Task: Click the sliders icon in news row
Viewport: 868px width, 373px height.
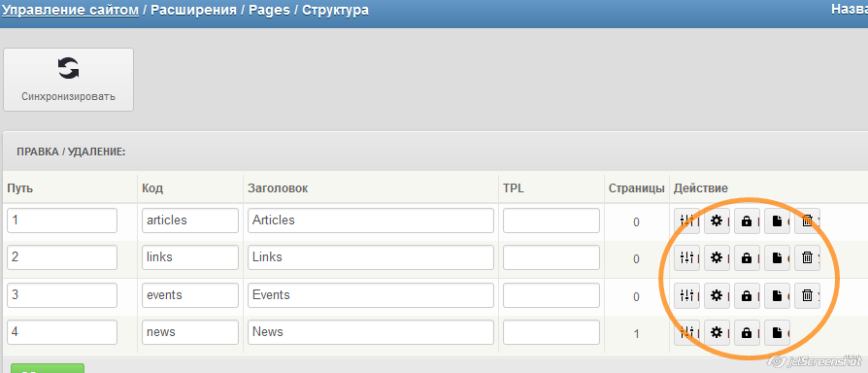Action: 687,332
